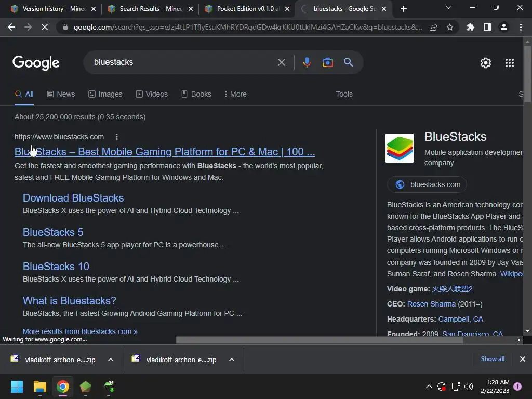Close the Version history tab
This screenshot has height=399, width=532.
(x=94, y=9)
